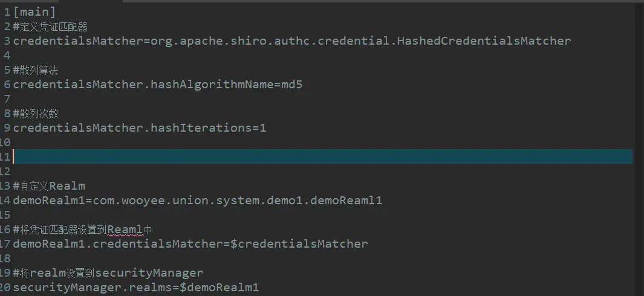
Task: Click line number 3 in the gutter
Action: (7, 41)
